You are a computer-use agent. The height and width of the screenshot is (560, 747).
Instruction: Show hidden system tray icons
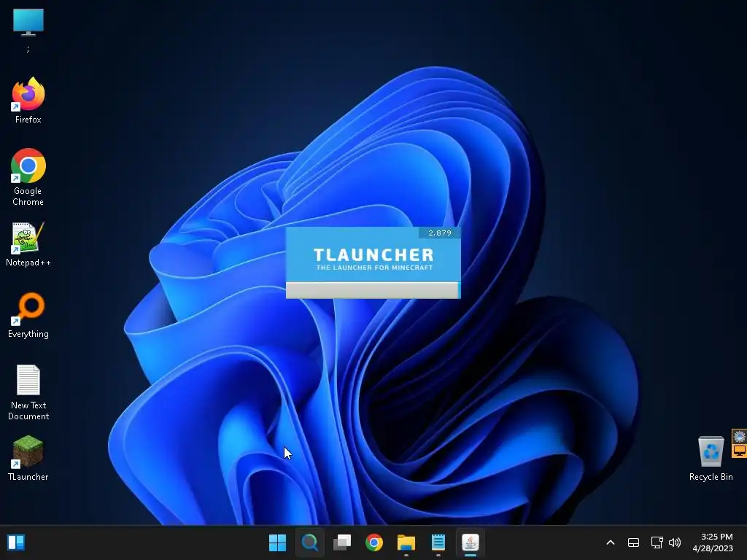click(611, 542)
